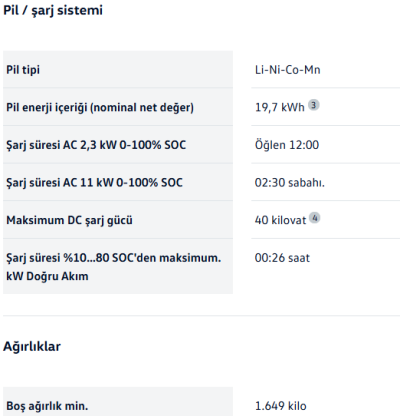Click the Pil enerji içeriği label

[100, 108]
